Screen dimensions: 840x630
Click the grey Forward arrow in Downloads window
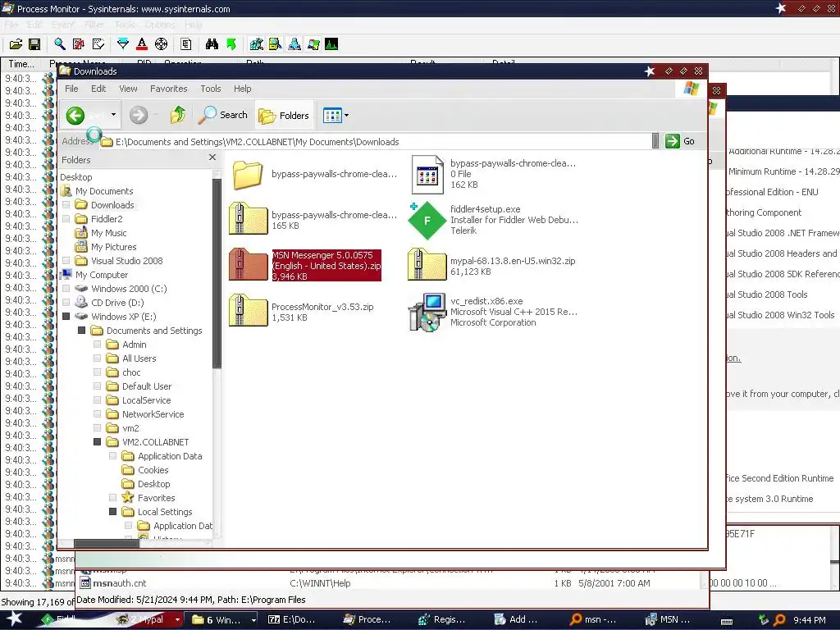click(x=138, y=115)
